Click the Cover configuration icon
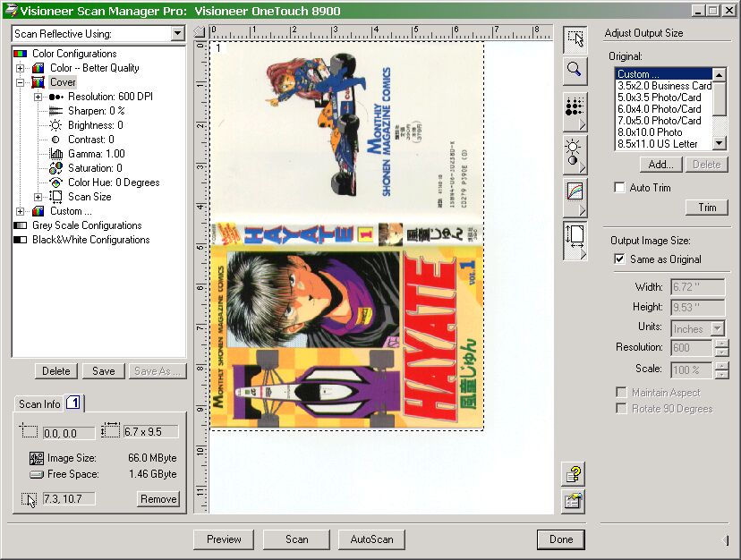Screen dimensions: 741x560 pyautogui.click(x=38, y=82)
